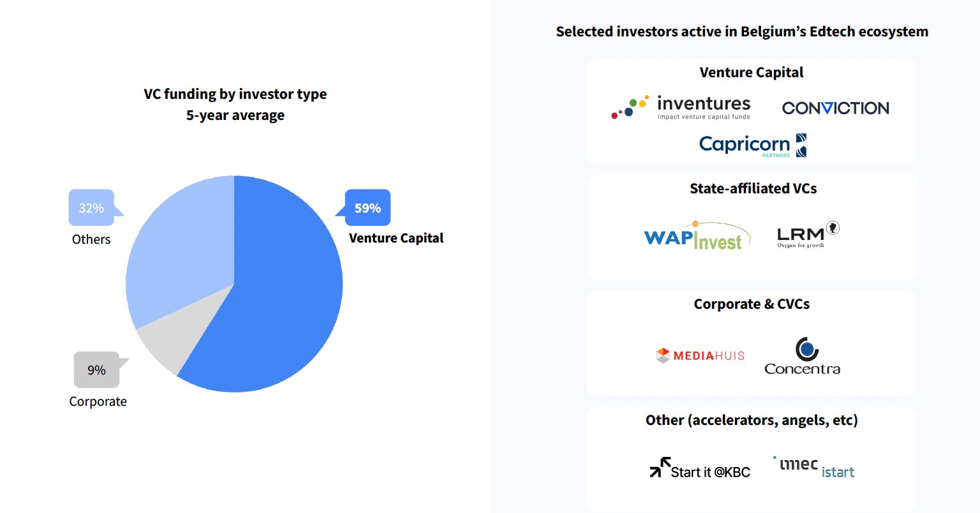This screenshot has width=980, height=513.
Task: Click the imec istart logo
Action: coord(813,468)
